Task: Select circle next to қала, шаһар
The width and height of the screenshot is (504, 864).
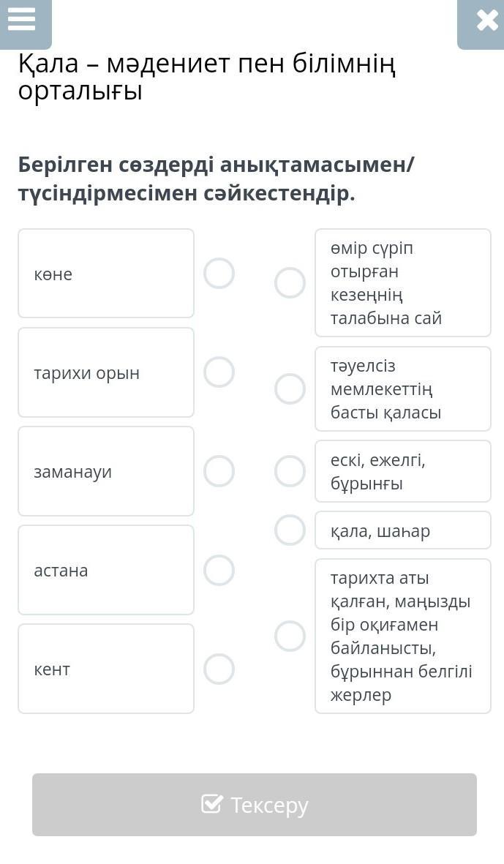Action: pos(290,530)
